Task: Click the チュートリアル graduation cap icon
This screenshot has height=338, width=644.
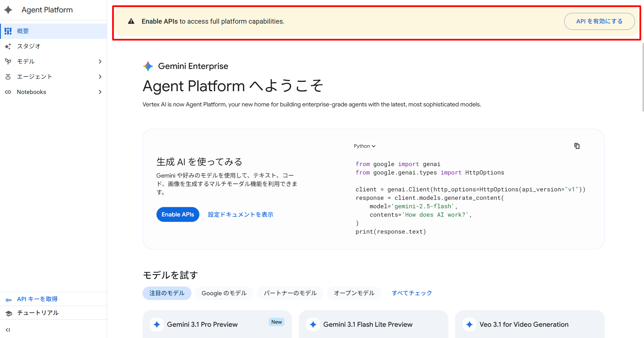Action: 9,313
